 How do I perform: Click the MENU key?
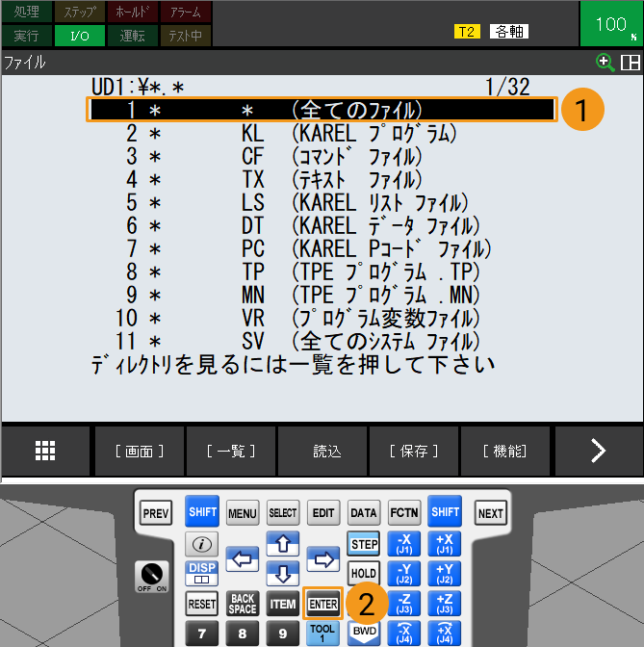tap(243, 513)
